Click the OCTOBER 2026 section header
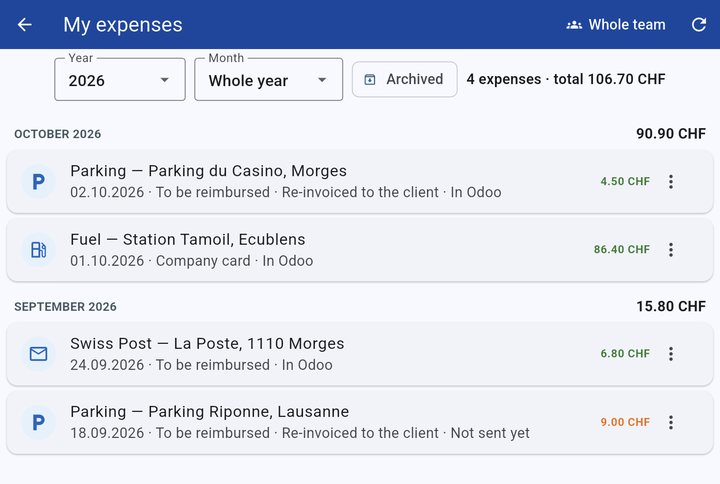720x484 pixels. coord(58,134)
